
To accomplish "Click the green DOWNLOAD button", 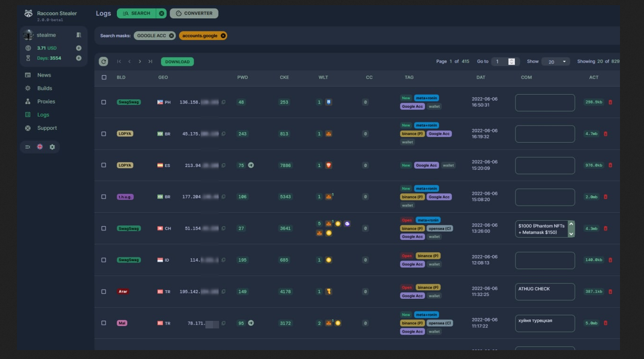I will tap(177, 62).
